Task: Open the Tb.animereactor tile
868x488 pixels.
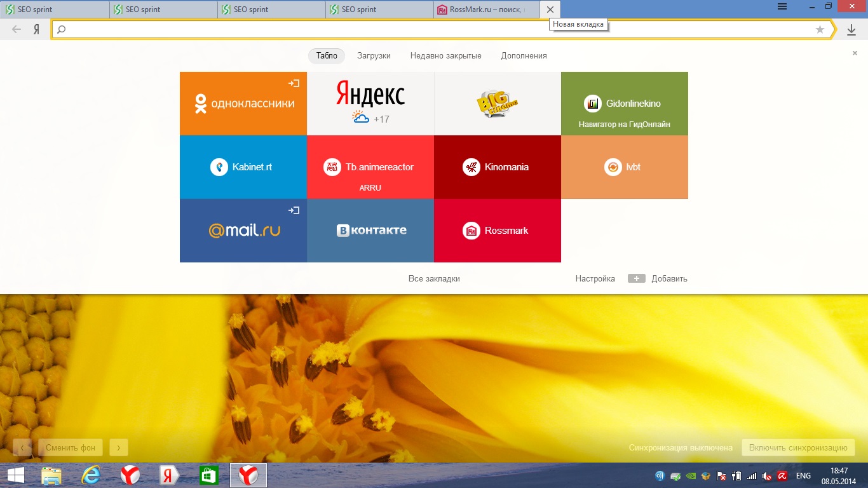Action: pyautogui.click(x=370, y=167)
